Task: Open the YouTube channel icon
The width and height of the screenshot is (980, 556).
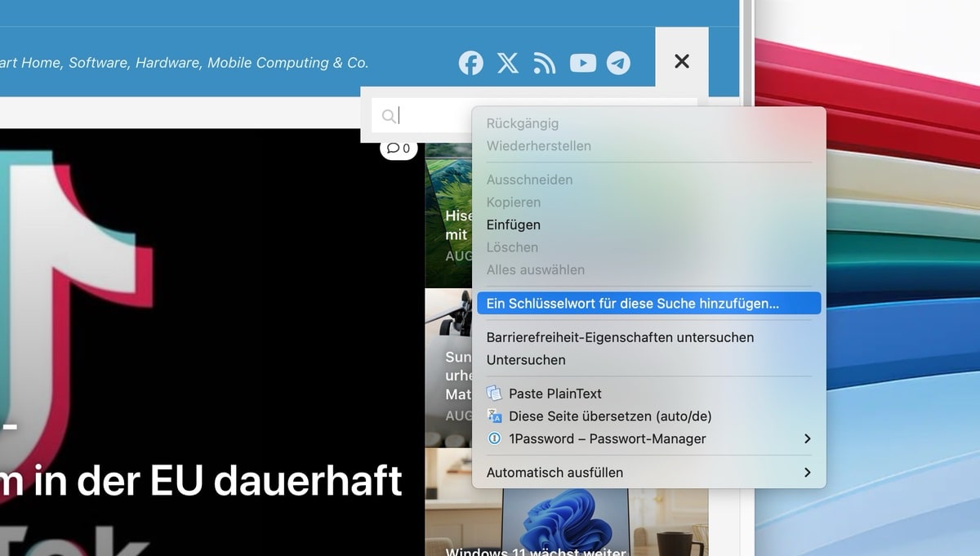Action: pyautogui.click(x=582, y=63)
